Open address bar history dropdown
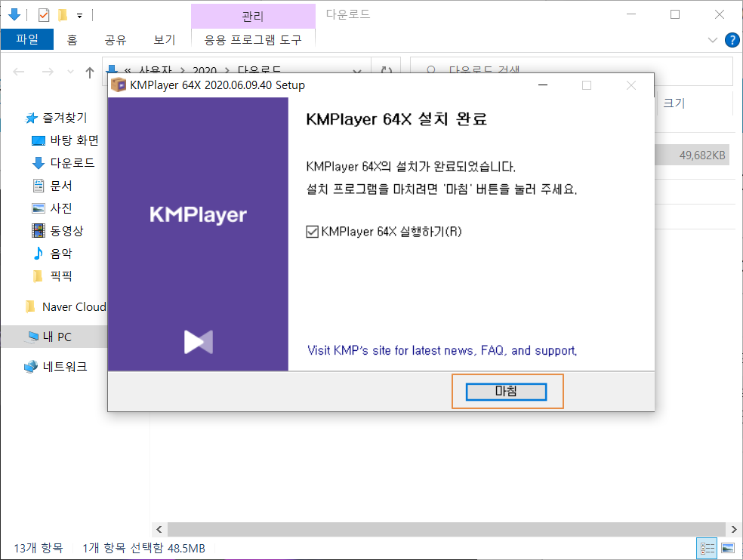Screen dimensions: 743x560 point(357,72)
